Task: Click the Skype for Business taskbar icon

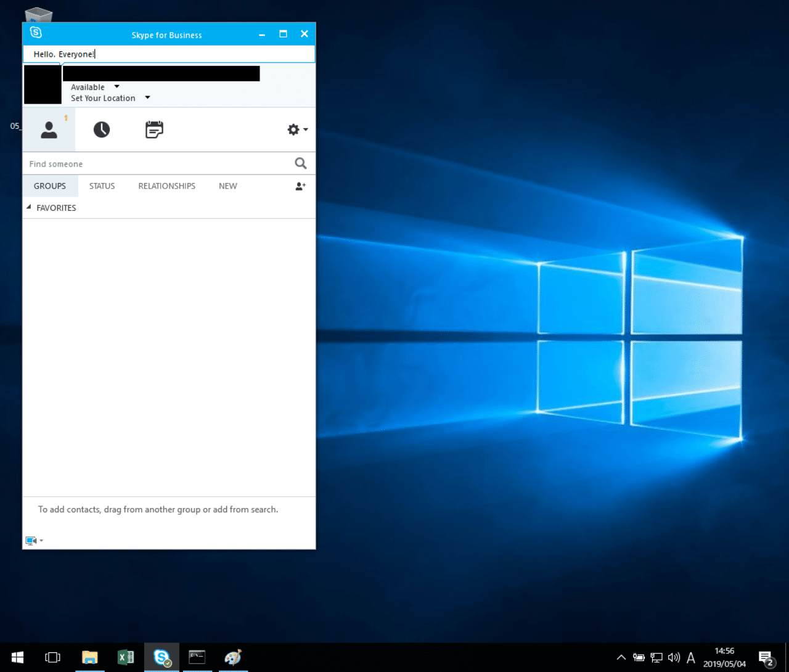Action: [x=162, y=657]
